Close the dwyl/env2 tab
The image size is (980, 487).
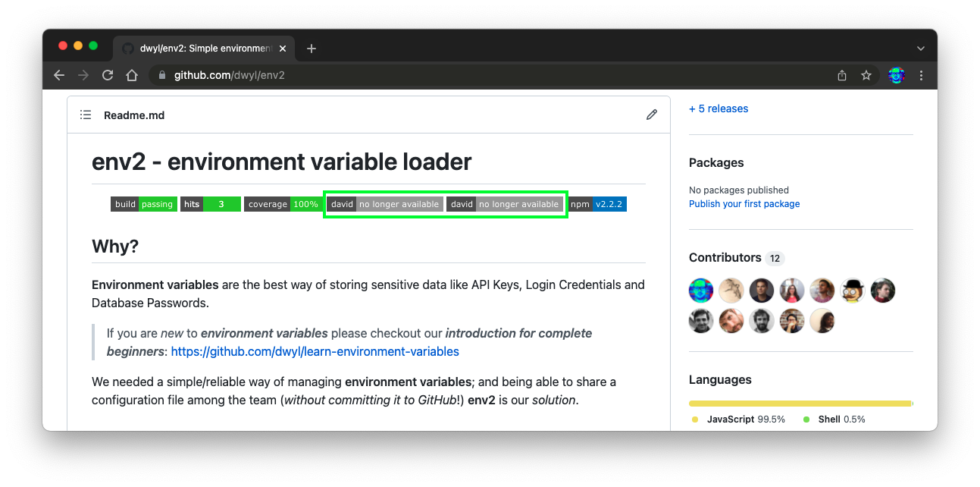[x=283, y=49]
